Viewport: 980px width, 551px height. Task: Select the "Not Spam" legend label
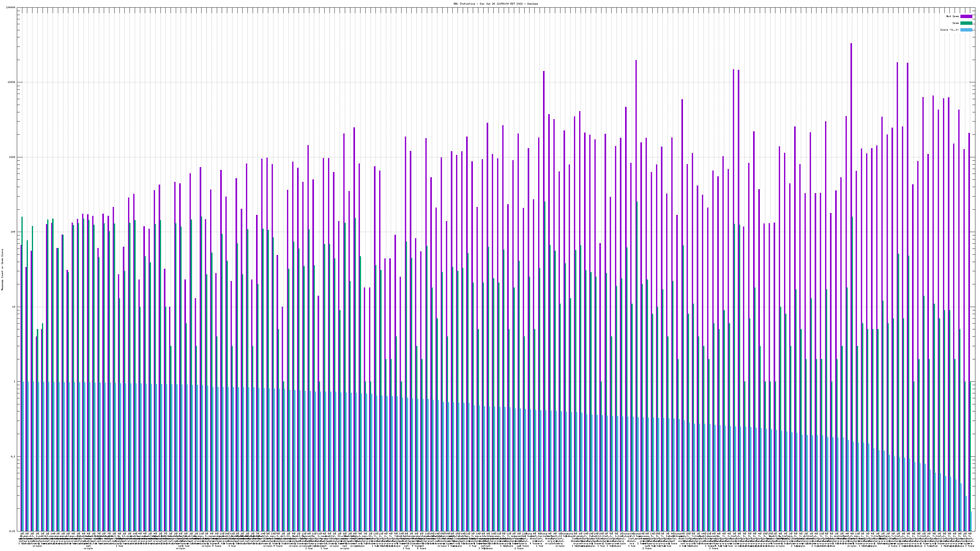pyautogui.click(x=953, y=16)
